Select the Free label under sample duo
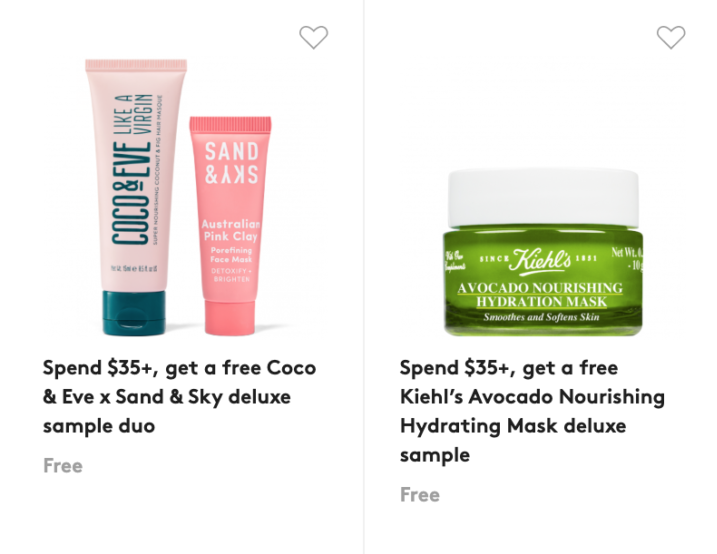 pyautogui.click(x=63, y=466)
